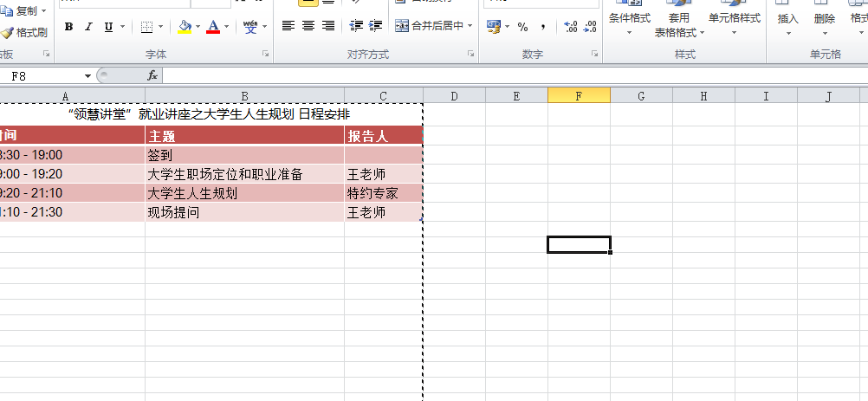Viewport: 868px width, 401px height.
Task: Apply yellow fill color bucket
Action: (185, 27)
